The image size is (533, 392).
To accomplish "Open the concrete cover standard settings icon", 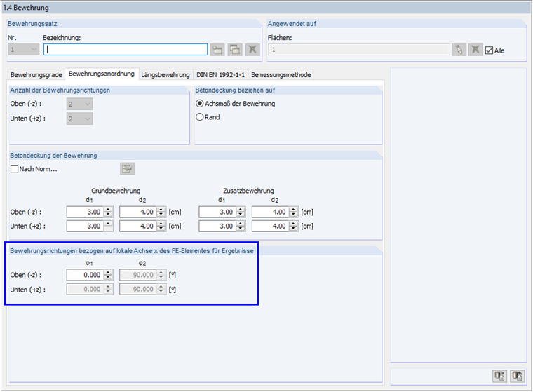I will (127, 168).
